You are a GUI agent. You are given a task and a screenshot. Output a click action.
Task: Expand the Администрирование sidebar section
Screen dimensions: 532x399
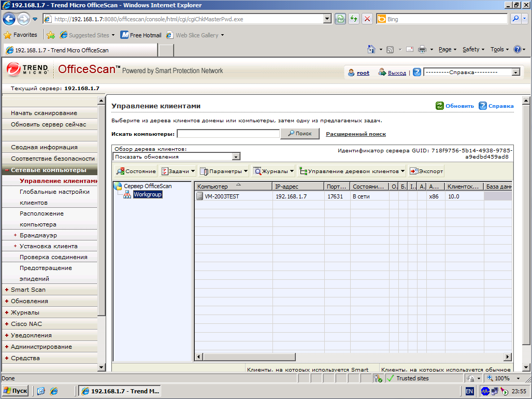6,347
